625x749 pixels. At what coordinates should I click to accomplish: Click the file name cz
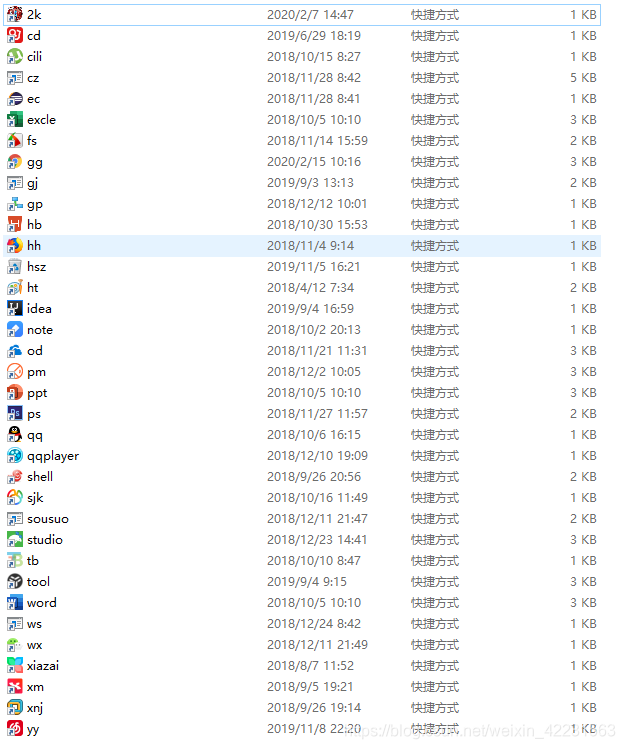(x=33, y=78)
